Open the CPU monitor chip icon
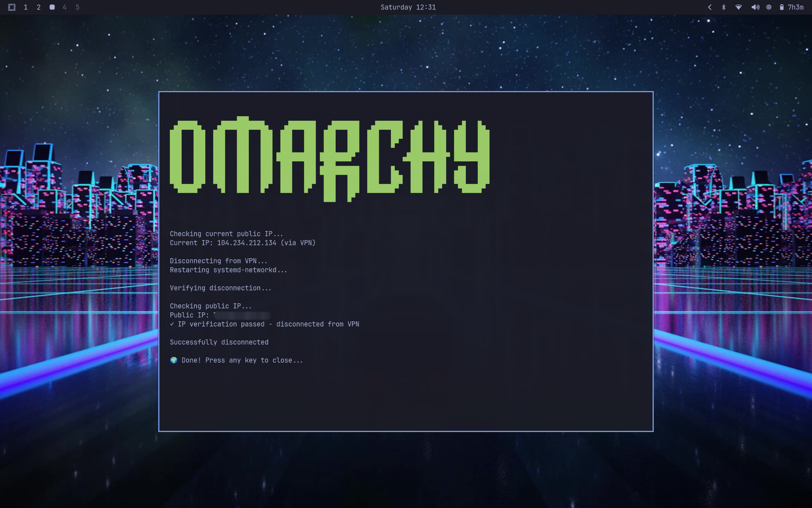 769,7
